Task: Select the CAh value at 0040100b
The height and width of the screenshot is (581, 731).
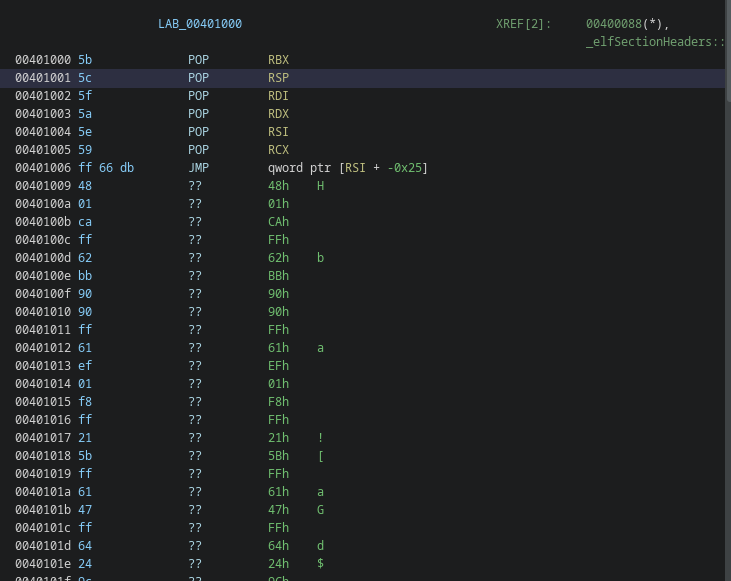Action: [278, 222]
